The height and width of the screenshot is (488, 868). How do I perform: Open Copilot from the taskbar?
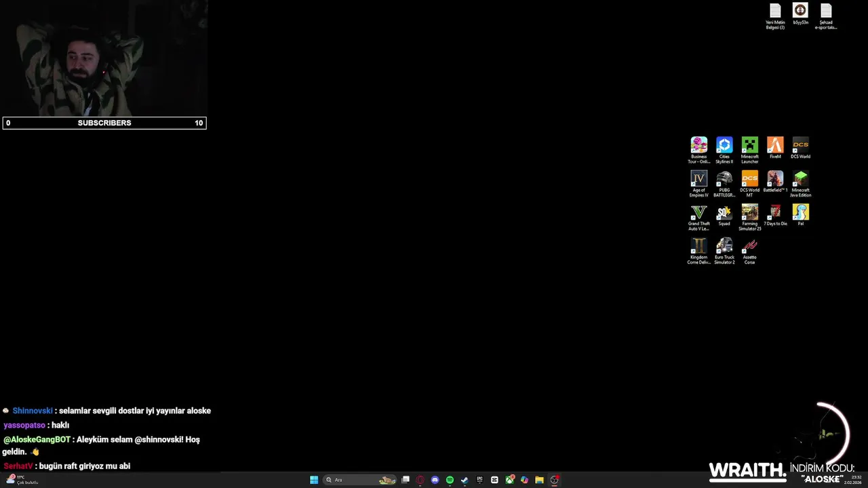click(x=524, y=480)
